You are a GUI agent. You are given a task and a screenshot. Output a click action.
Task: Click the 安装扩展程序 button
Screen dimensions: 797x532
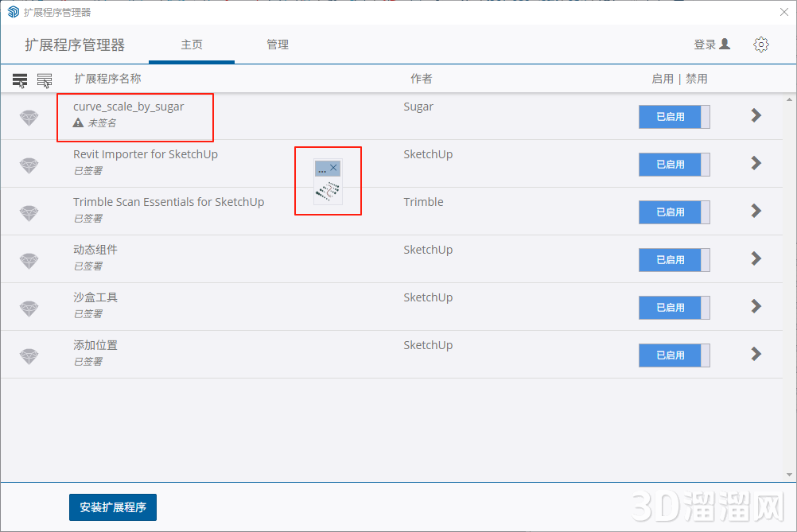(x=113, y=507)
